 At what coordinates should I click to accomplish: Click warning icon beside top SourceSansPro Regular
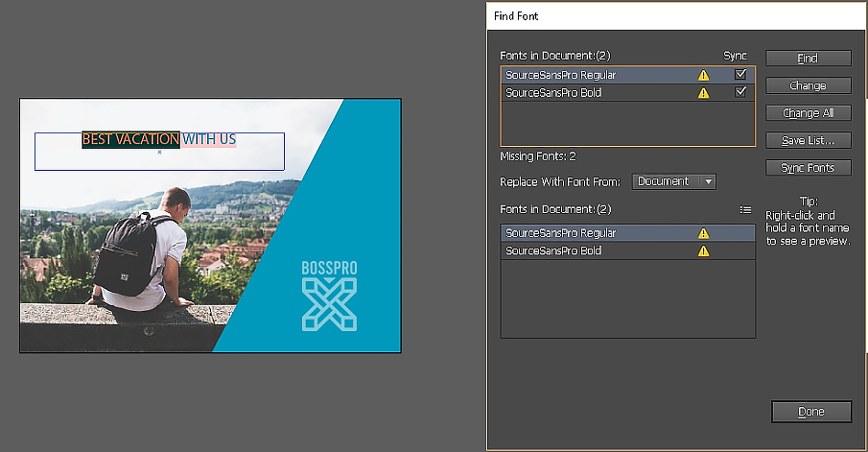[703, 75]
